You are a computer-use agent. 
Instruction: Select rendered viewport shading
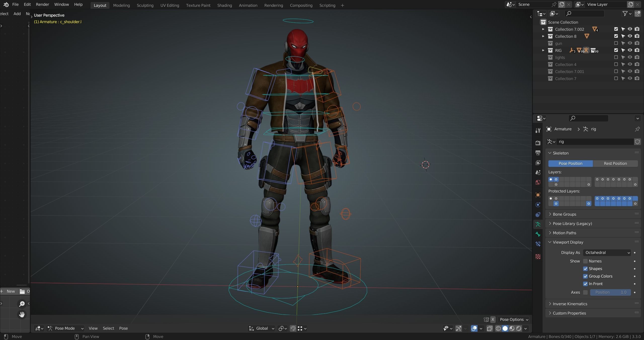click(518, 328)
